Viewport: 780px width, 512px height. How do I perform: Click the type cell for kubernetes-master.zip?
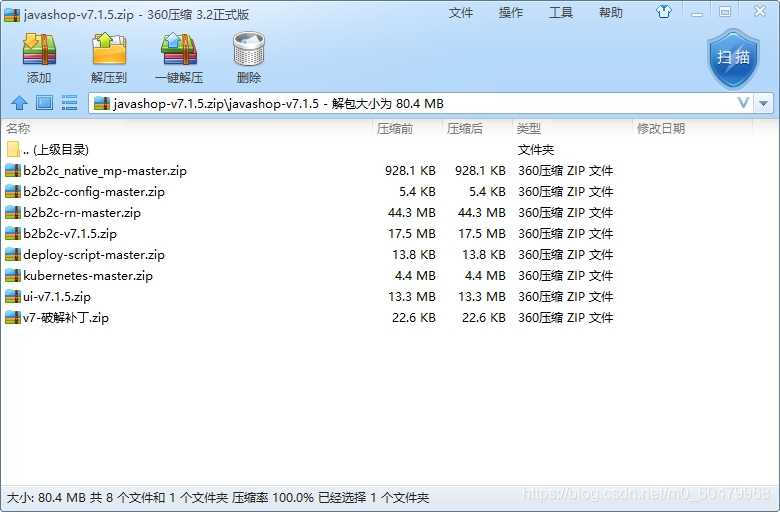tap(566, 276)
